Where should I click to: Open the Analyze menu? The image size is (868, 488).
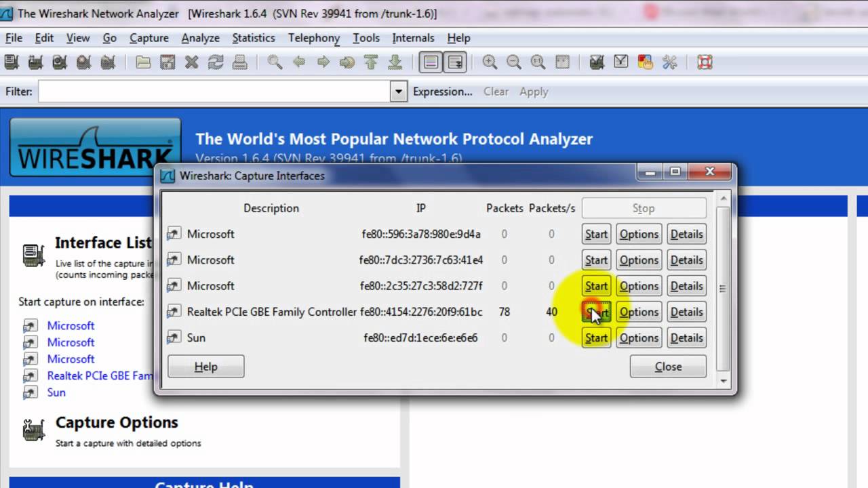click(200, 38)
